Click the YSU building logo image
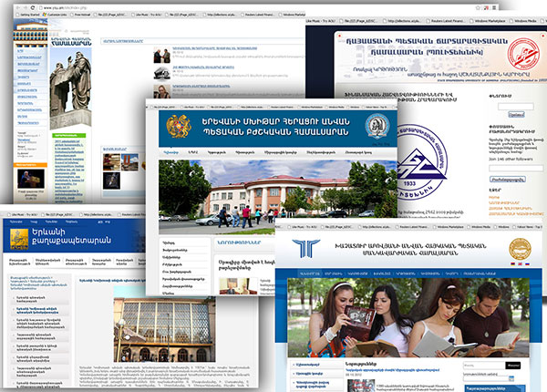This screenshot has width=547, height=392. coord(30,34)
